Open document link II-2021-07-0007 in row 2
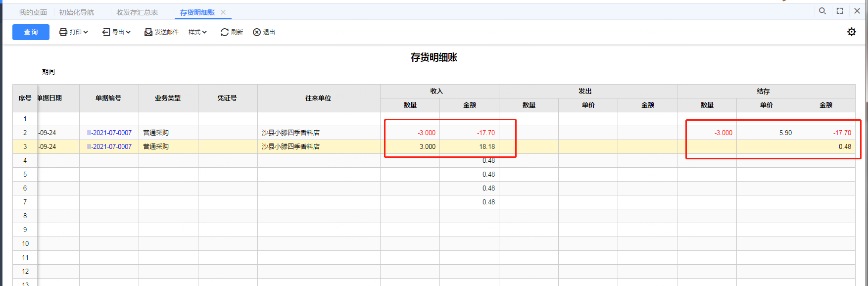Image resolution: width=868 pixels, height=286 pixels. tap(109, 133)
